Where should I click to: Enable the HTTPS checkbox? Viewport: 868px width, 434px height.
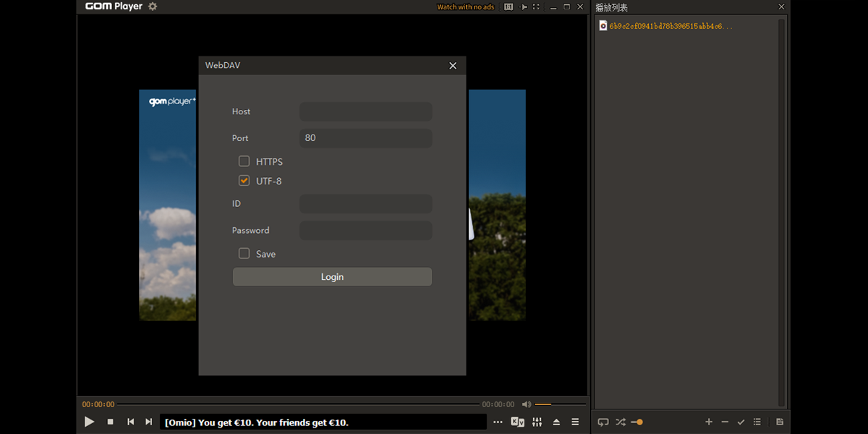244,161
